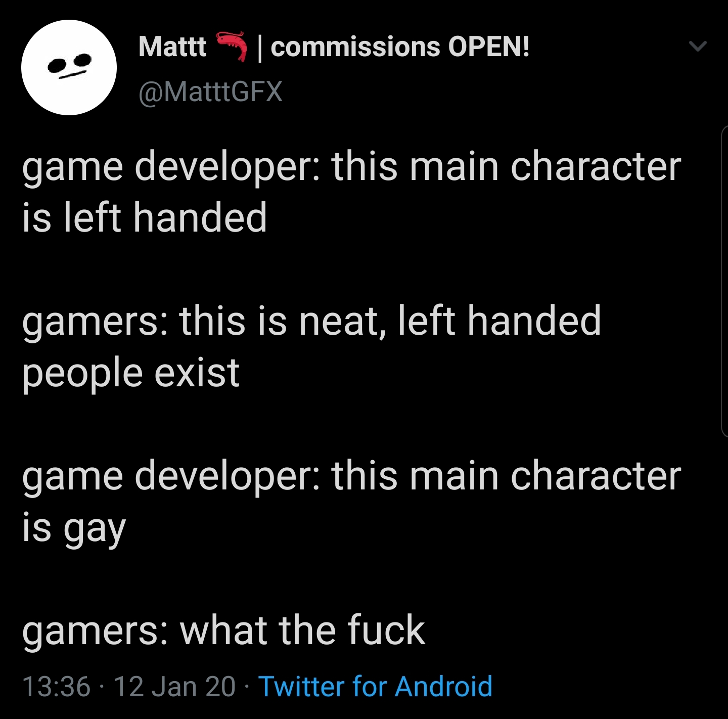Click the last line starting 'gamers: what'
Image resolution: width=728 pixels, height=719 pixels.
point(223,630)
